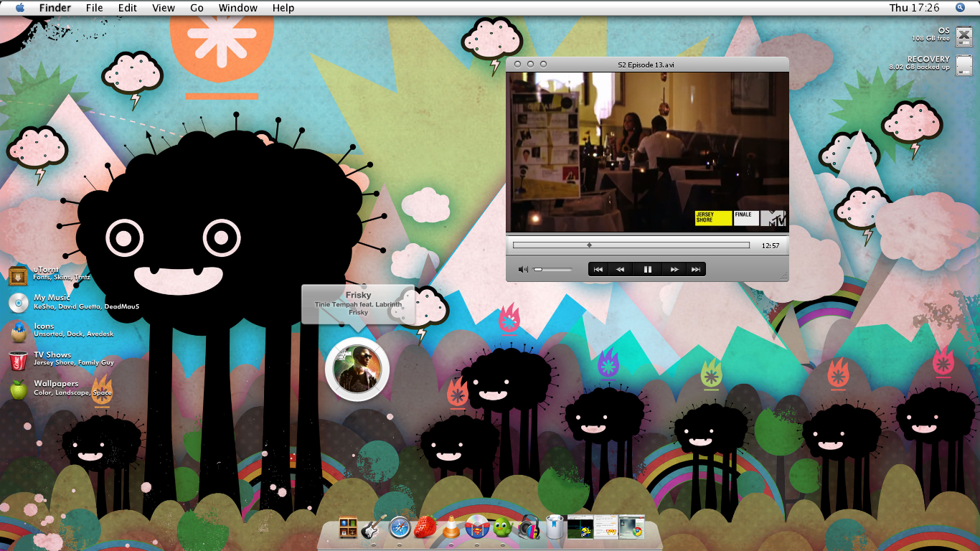
Task: Open the Landscape link under Wallpapers
Action: click(72, 392)
